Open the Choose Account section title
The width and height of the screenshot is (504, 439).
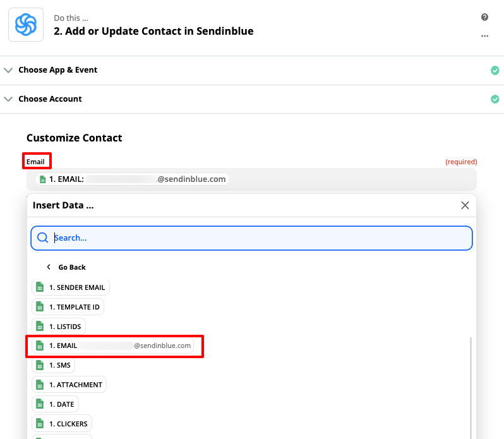click(50, 99)
